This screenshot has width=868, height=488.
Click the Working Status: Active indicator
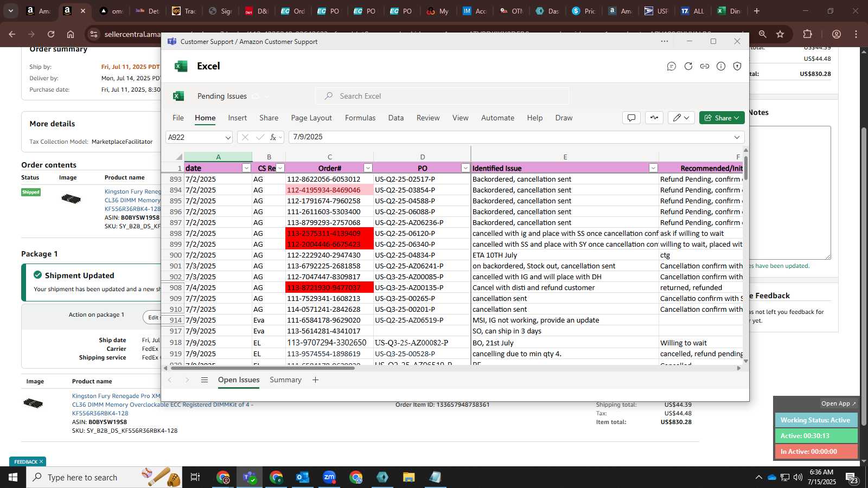click(x=816, y=420)
